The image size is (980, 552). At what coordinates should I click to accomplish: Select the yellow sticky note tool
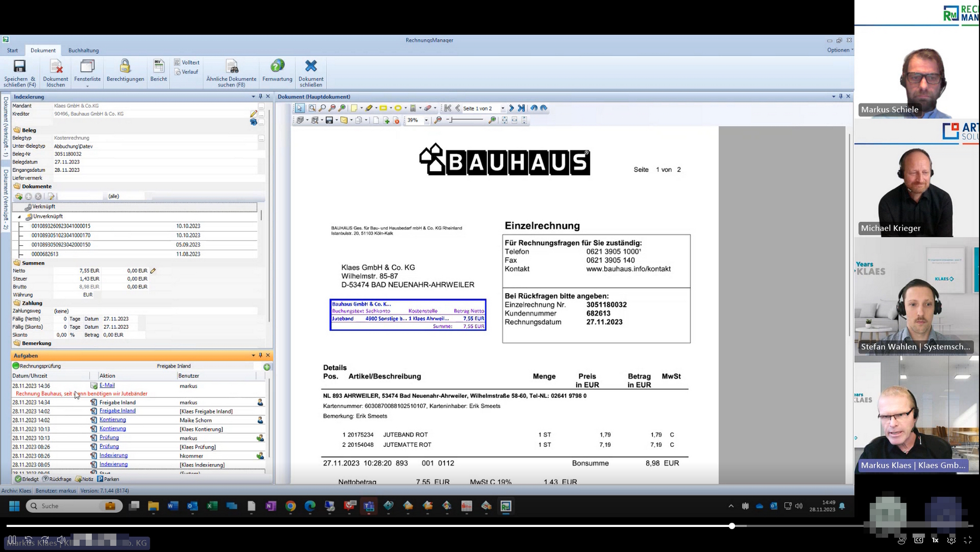click(x=354, y=108)
